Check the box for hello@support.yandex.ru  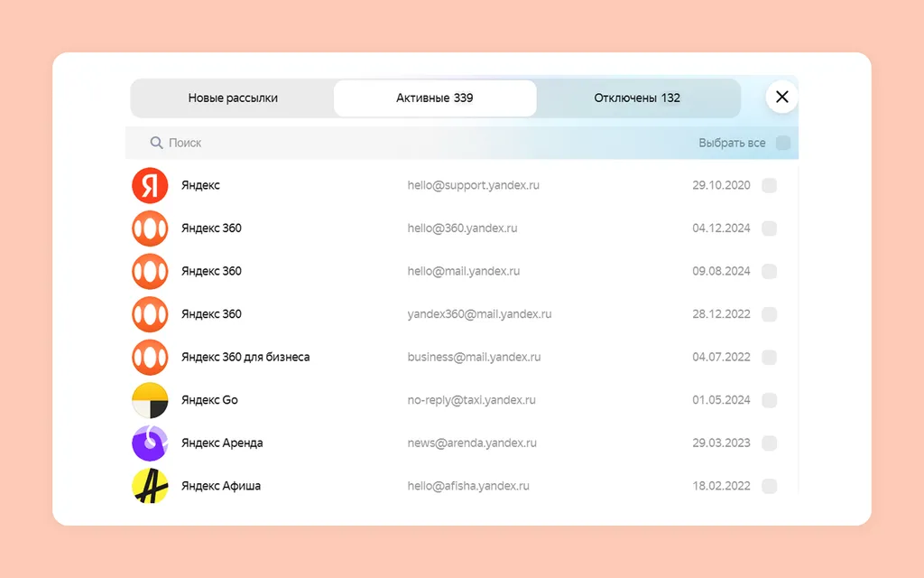click(x=769, y=185)
